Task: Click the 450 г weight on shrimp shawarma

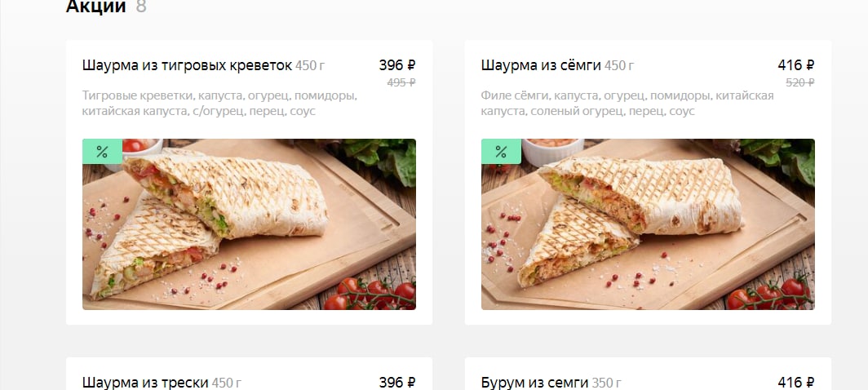Action: [310, 66]
